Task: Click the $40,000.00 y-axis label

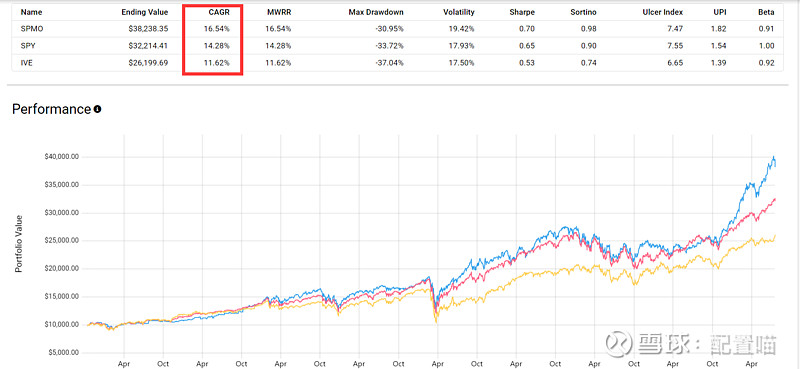Action: pyautogui.click(x=61, y=157)
